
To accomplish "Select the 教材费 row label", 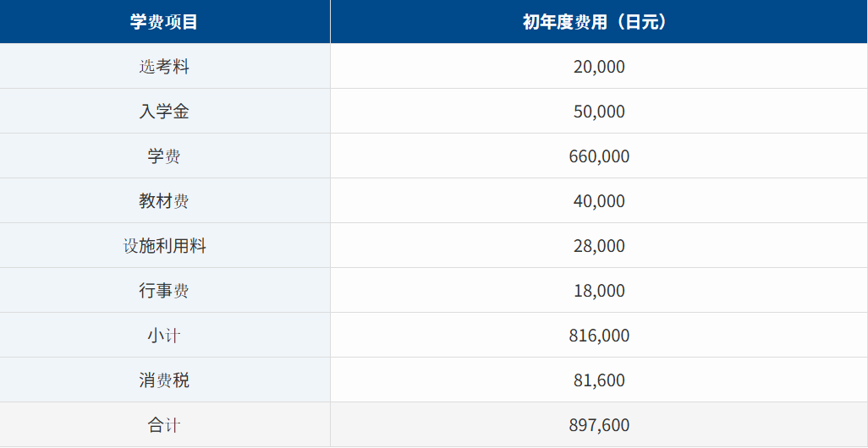I will point(164,201).
